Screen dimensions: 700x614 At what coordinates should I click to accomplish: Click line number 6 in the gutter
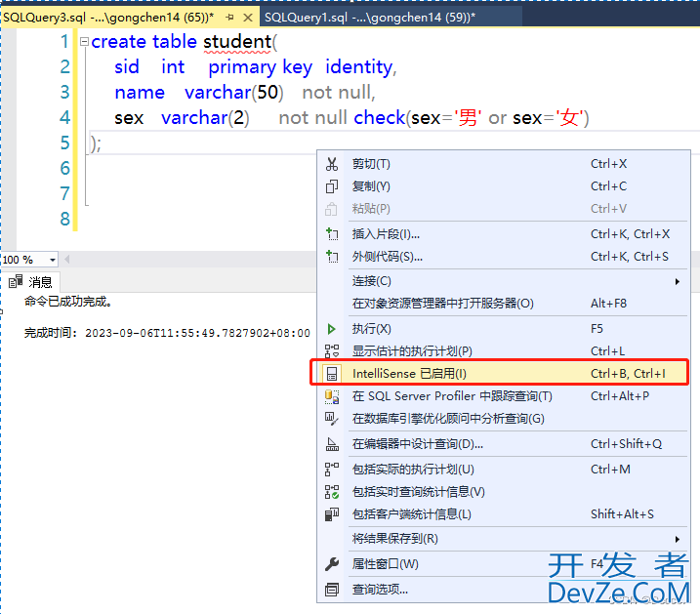click(x=65, y=168)
